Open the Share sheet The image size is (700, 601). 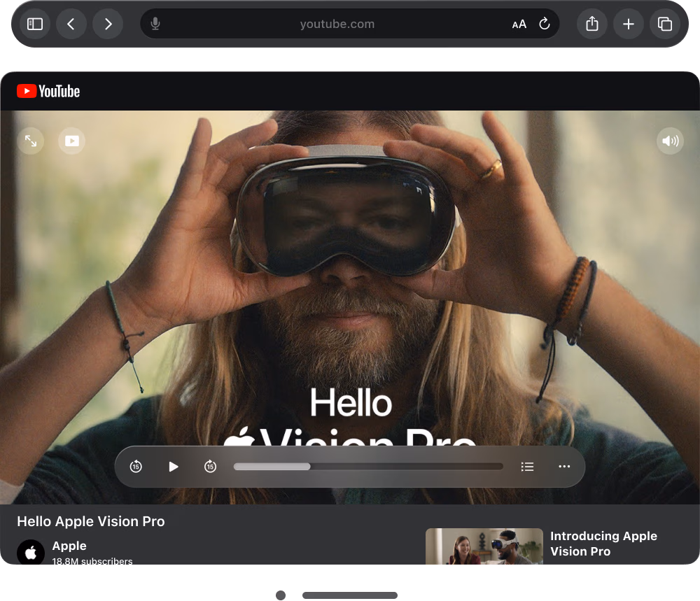(x=592, y=24)
